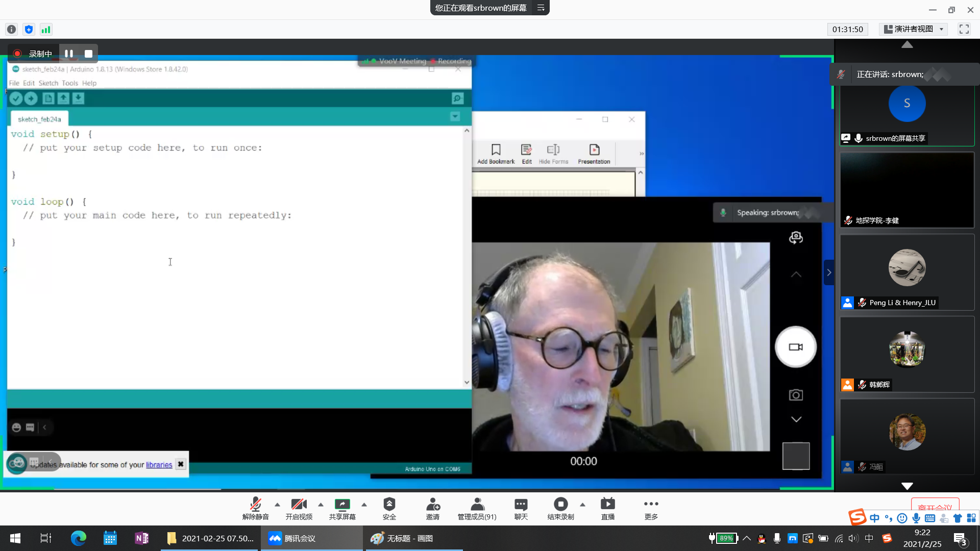980x551 pixels.
Task: Enter full screen mode
Action: (964, 29)
